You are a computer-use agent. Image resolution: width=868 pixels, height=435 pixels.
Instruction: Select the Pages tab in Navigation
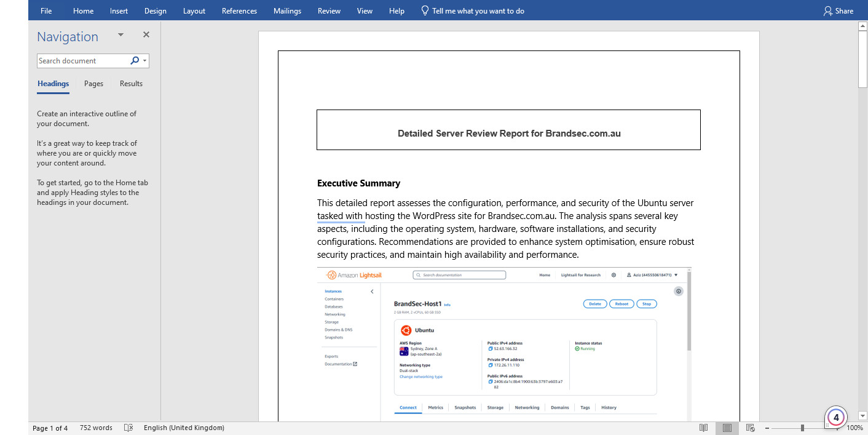(x=93, y=84)
